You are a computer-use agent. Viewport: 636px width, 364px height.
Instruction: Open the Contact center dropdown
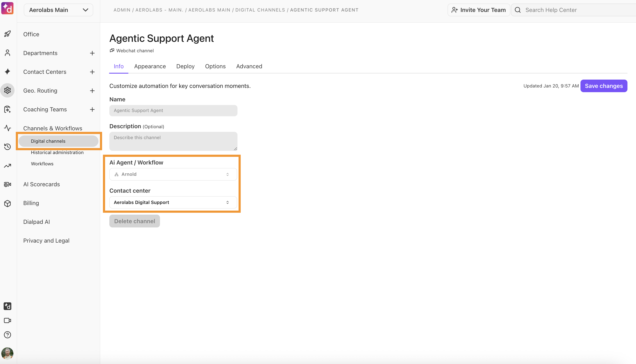[x=173, y=202]
